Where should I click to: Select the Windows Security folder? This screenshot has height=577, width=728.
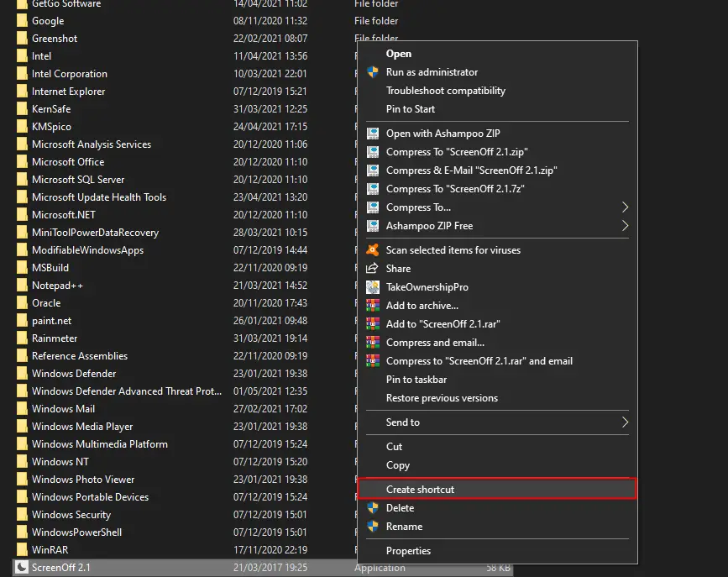tap(71, 515)
